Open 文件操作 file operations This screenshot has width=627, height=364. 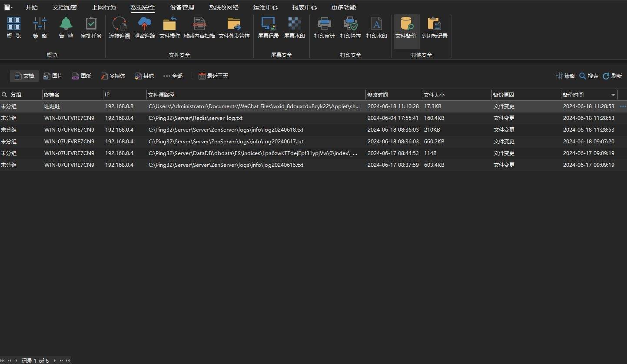[170, 28]
